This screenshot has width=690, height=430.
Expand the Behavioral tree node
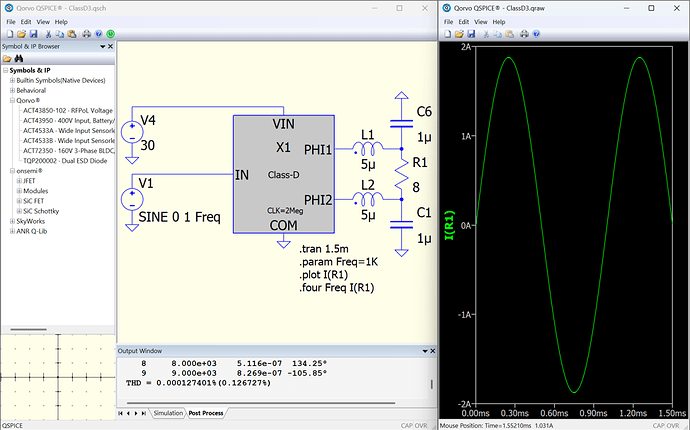(12, 90)
